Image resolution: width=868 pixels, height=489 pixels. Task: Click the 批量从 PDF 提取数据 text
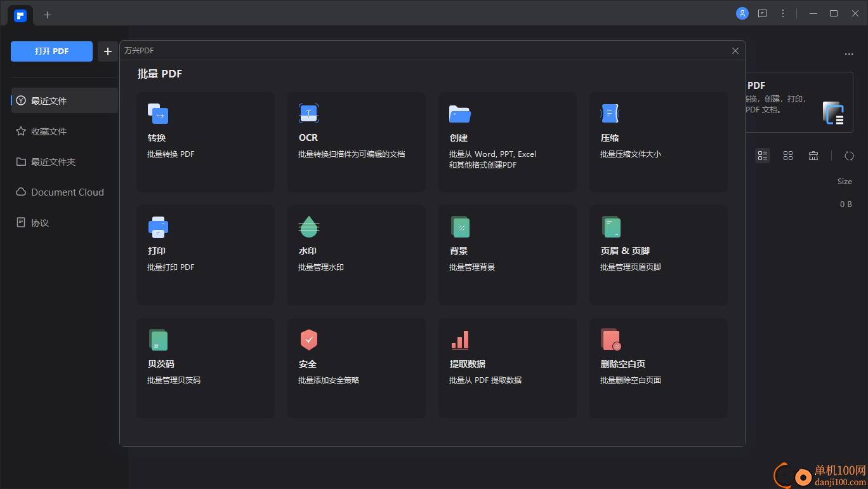pos(485,380)
